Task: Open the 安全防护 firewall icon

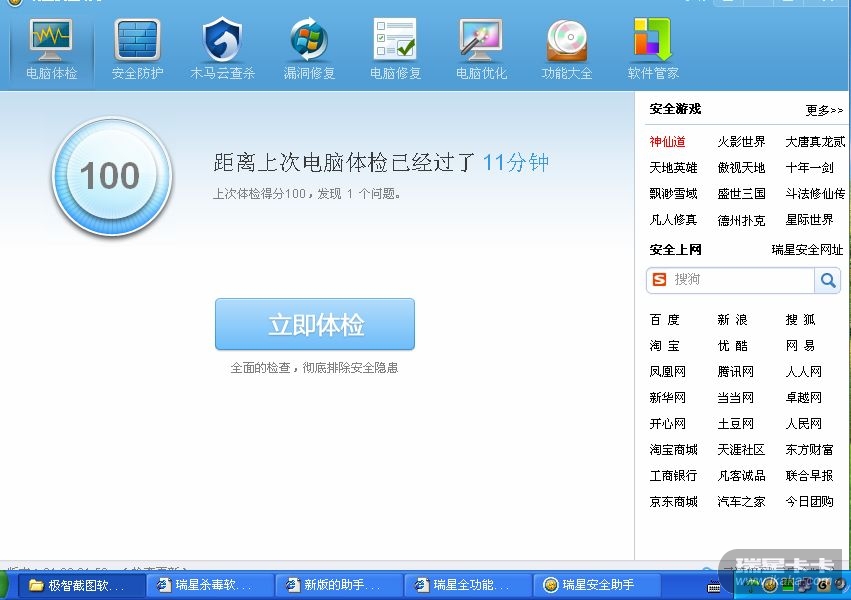Action: (137, 40)
